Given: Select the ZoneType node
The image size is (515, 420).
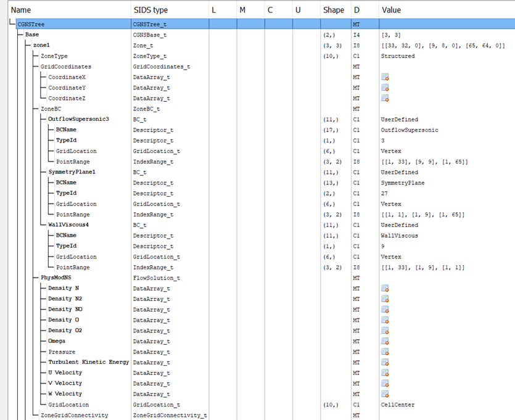Looking at the screenshot, I should [x=54, y=56].
